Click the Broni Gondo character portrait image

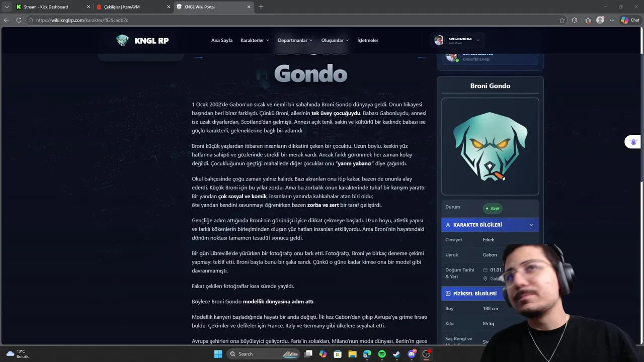pyautogui.click(x=490, y=146)
